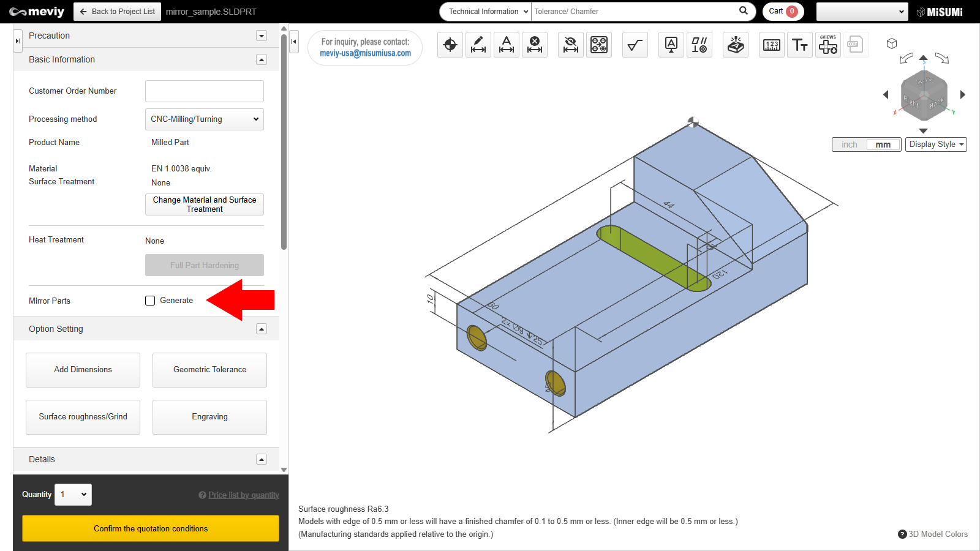This screenshot has height=551, width=980.
Task: Click the origin crosshair target icon
Action: (450, 45)
